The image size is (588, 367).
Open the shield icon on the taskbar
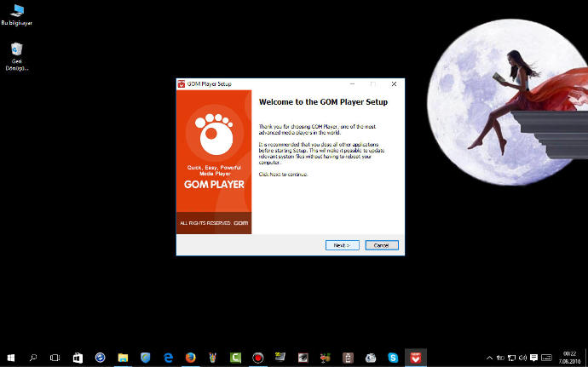145,358
